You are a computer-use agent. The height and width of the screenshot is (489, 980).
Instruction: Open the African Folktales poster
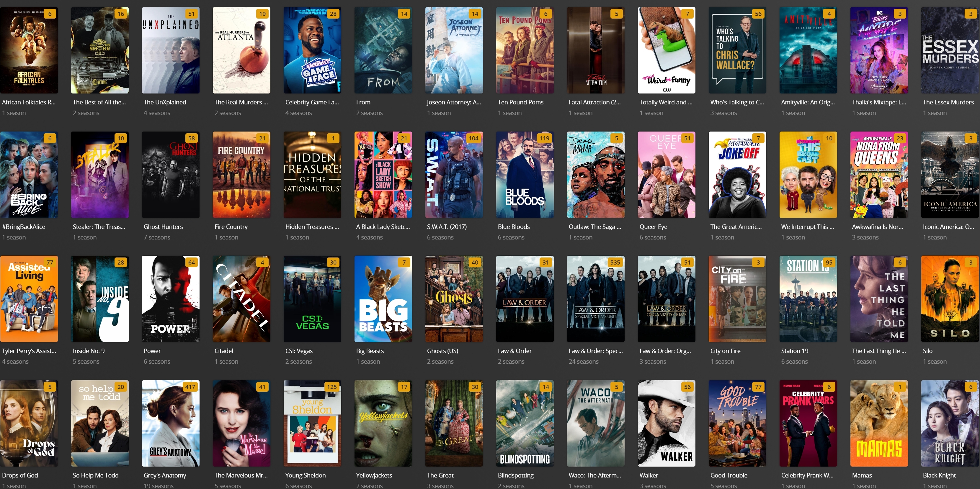pyautogui.click(x=29, y=50)
